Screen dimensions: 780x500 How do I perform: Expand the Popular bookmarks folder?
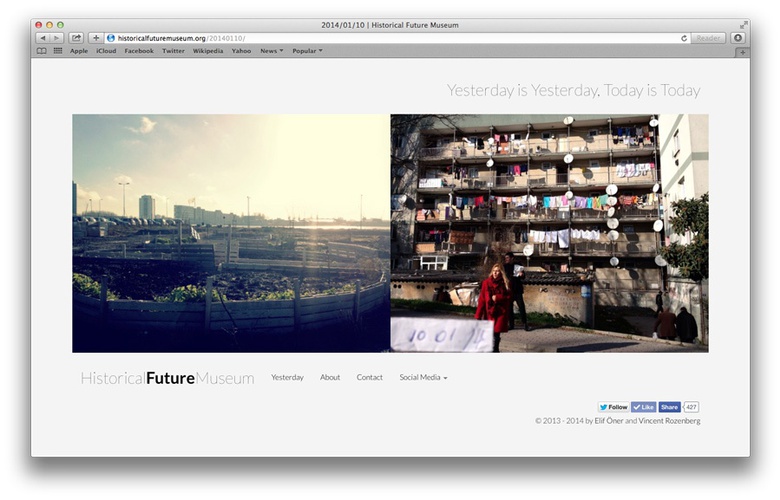(x=307, y=51)
